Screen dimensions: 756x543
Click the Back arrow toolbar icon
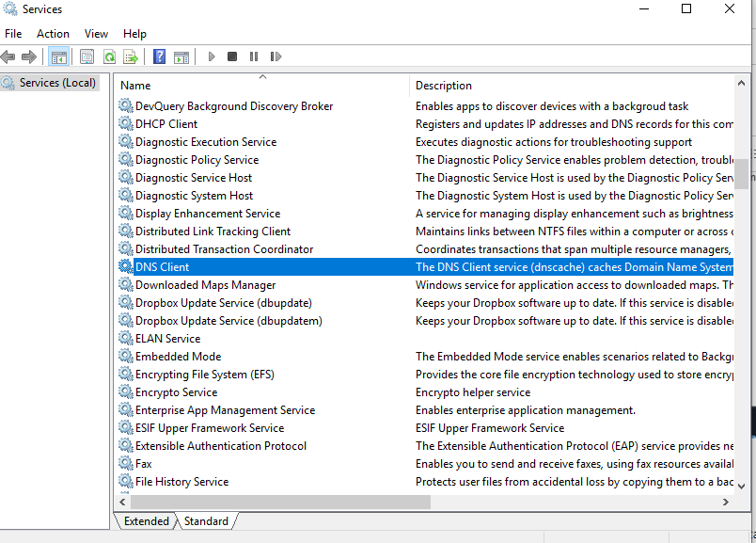[x=8, y=57]
